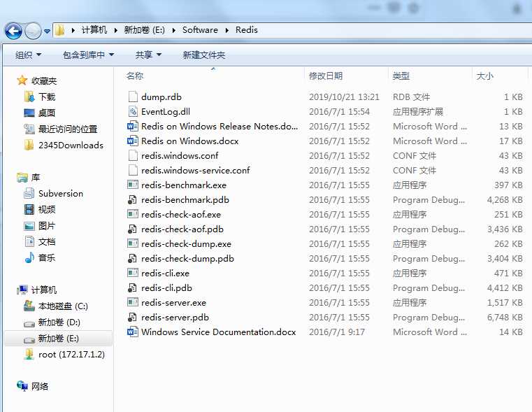Select 新加卷 (E:) in navigation pane
The height and width of the screenshot is (412, 532).
[58, 339]
